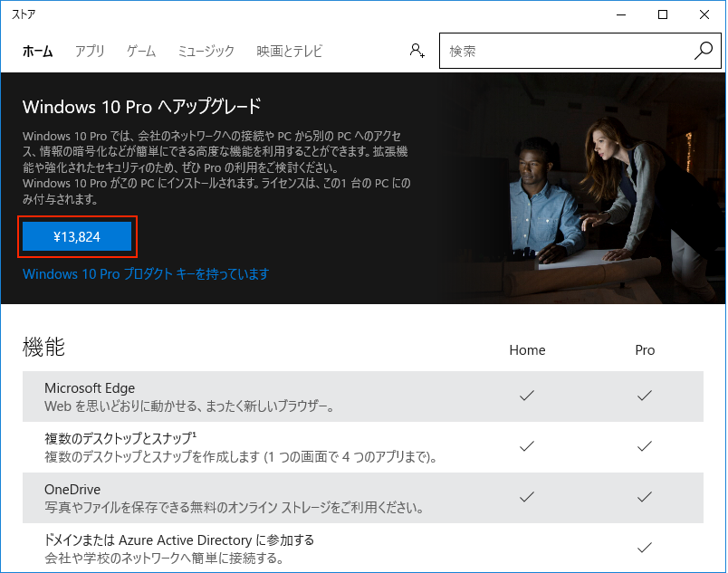
Task: Maximize the ストア window
Action: point(662,14)
